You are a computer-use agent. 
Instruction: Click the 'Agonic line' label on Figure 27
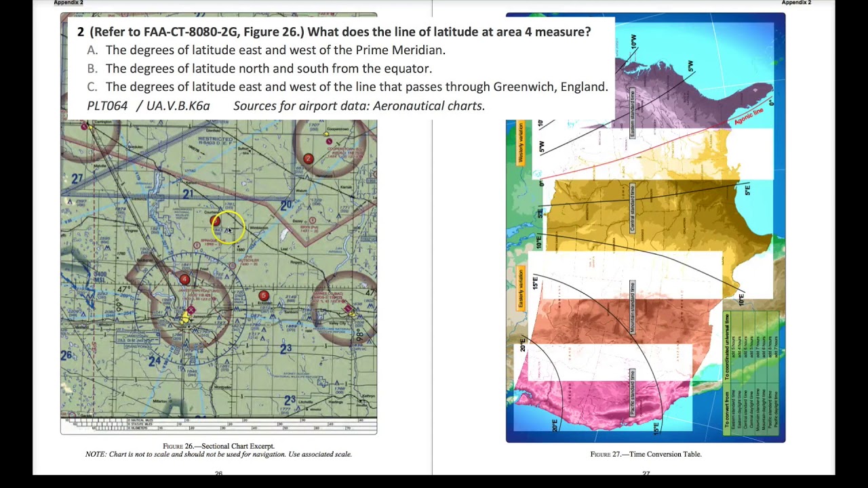749,116
